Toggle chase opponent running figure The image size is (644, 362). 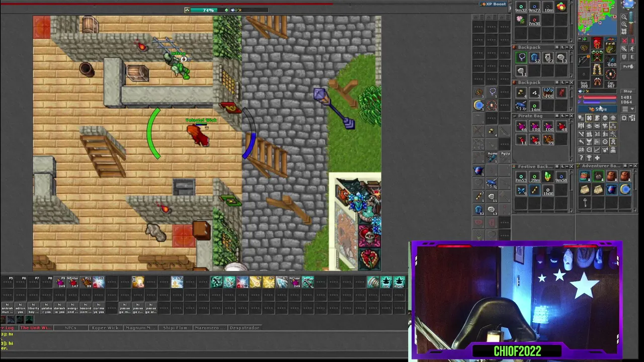(632, 49)
